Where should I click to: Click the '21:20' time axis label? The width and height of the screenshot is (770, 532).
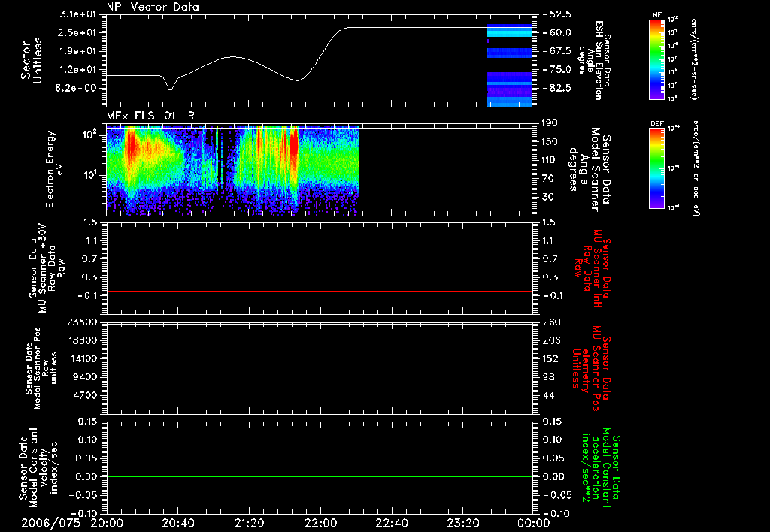click(249, 523)
